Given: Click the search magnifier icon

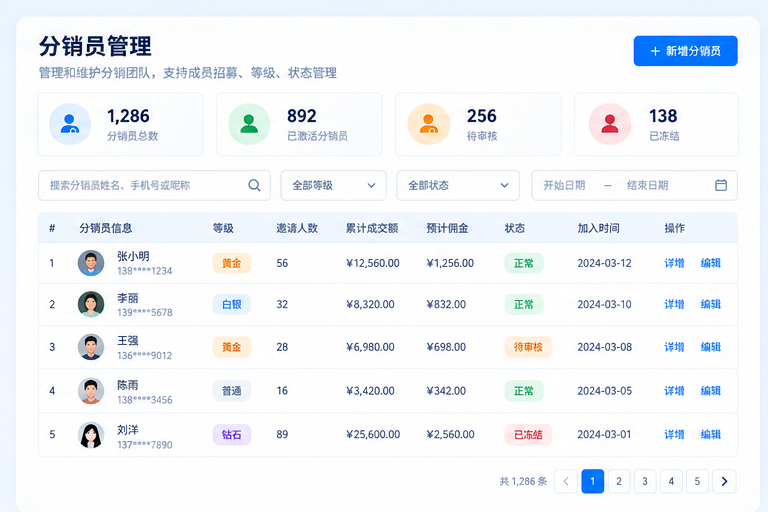Looking at the screenshot, I should click(254, 185).
